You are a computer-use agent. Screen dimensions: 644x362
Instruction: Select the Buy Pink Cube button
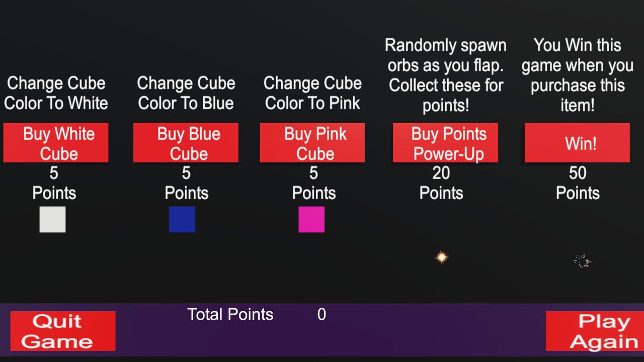(312, 143)
